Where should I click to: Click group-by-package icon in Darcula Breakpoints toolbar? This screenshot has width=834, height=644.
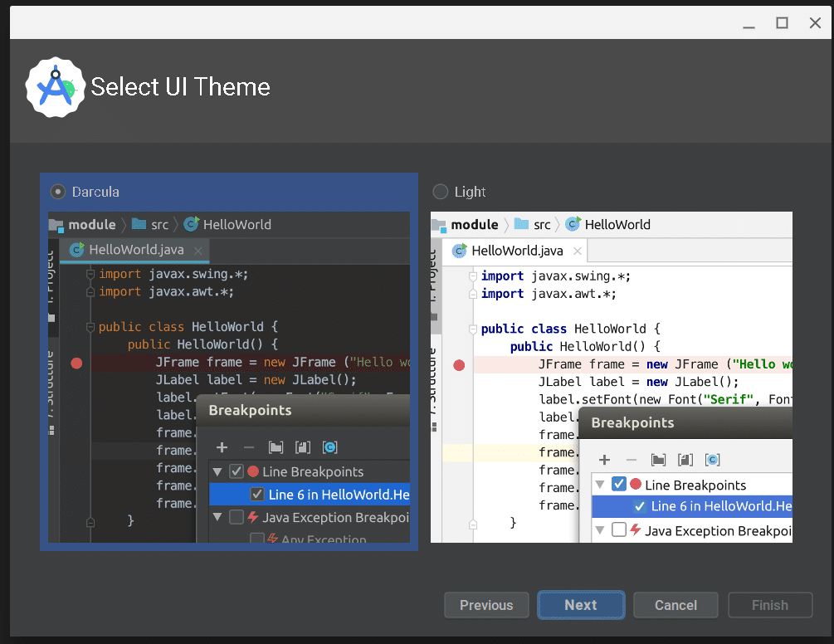pos(276,448)
